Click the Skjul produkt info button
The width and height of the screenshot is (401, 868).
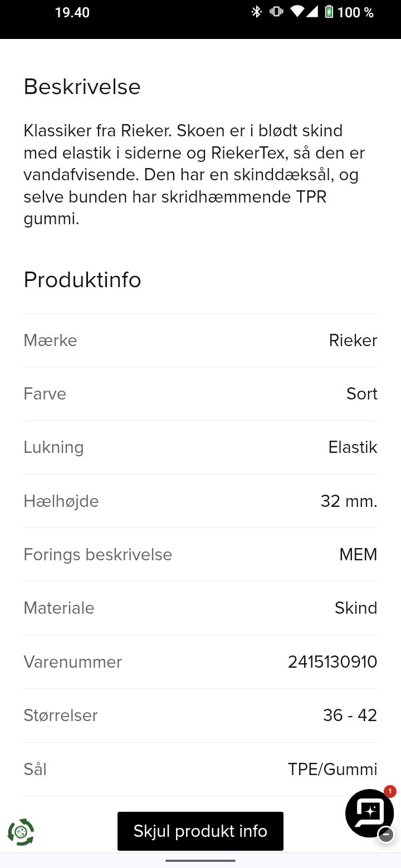[x=200, y=831]
